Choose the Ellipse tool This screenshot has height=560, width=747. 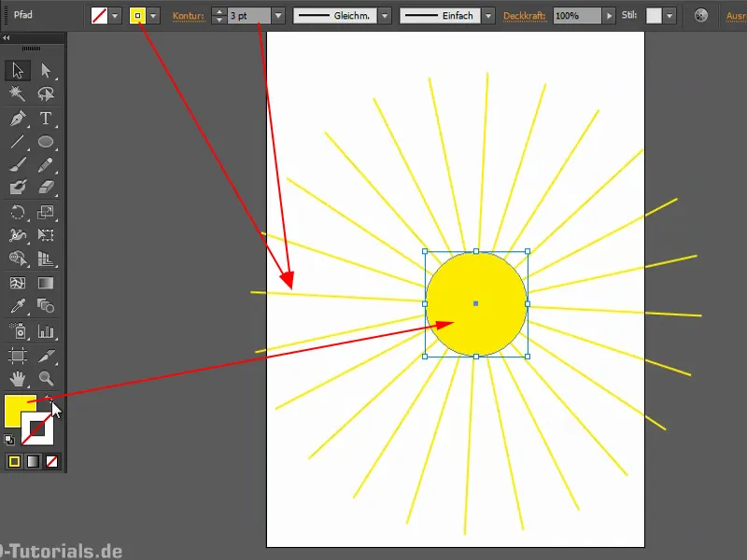pyautogui.click(x=46, y=142)
